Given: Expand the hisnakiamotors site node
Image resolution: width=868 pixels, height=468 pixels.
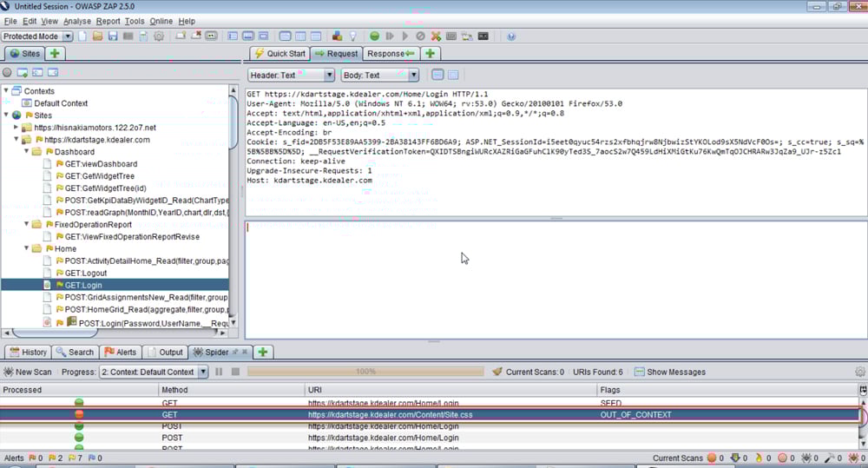Looking at the screenshot, I should pyautogui.click(x=16, y=127).
